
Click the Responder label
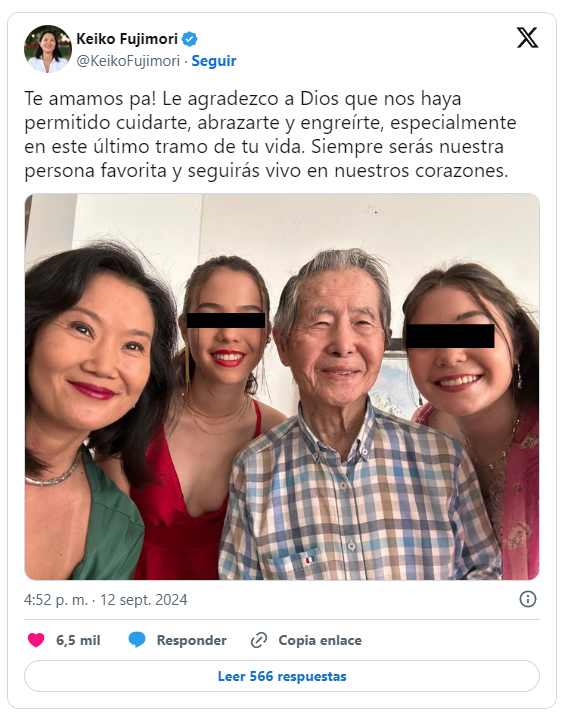click(192, 640)
